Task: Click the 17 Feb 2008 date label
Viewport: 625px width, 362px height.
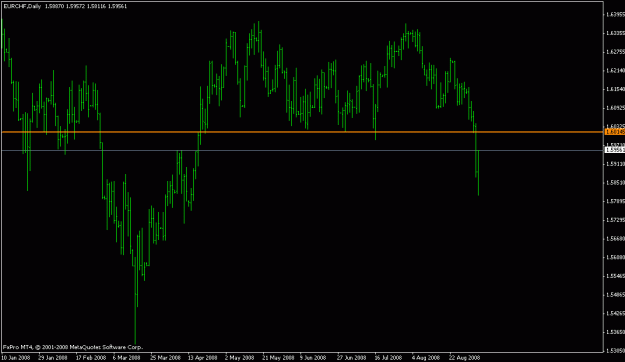Action: pos(91,358)
